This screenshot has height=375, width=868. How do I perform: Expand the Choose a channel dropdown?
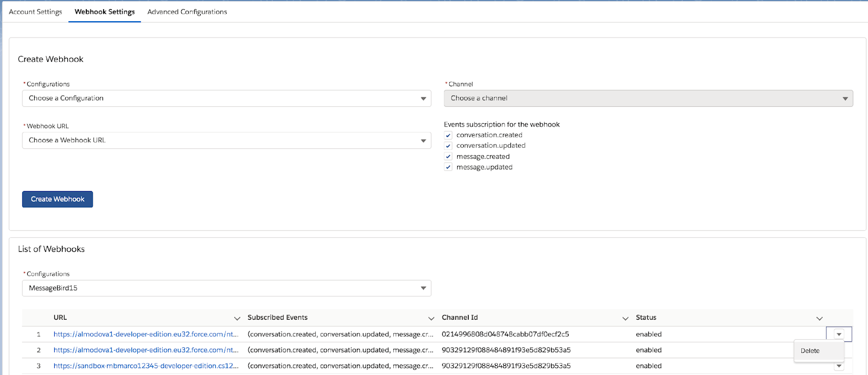pyautogui.click(x=648, y=98)
